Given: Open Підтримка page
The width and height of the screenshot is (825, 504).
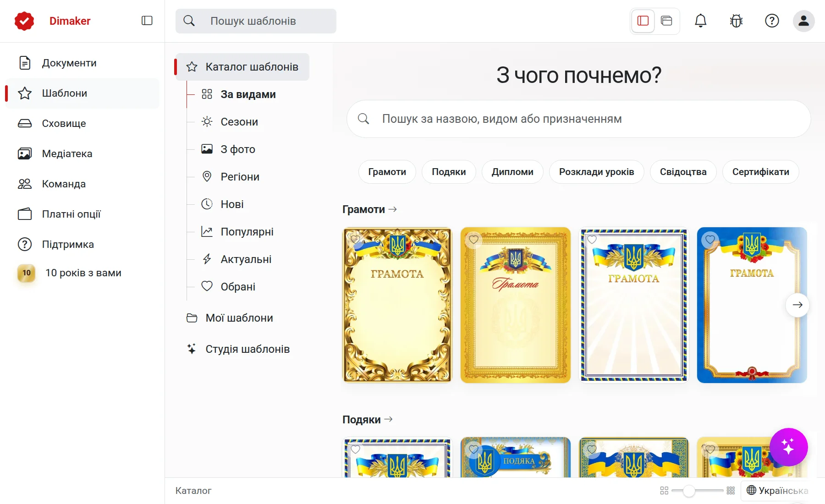Looking at the screenshot, I should pyautogui.click(x=82, y=244).
